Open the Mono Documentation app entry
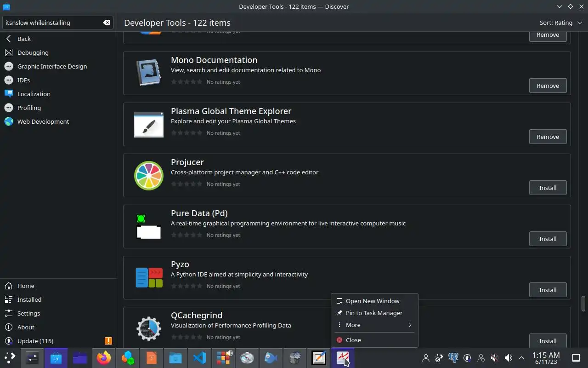Screen dimensions: 588x368 [347, 74]
